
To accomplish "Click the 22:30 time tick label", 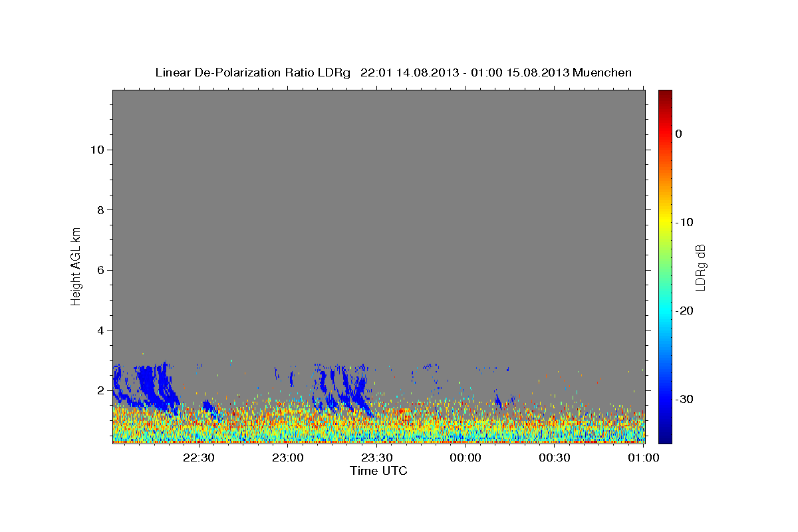I will 198,458.
